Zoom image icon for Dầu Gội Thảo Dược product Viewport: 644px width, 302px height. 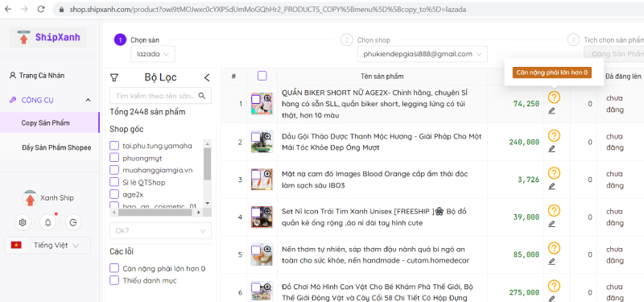[267, 136]
